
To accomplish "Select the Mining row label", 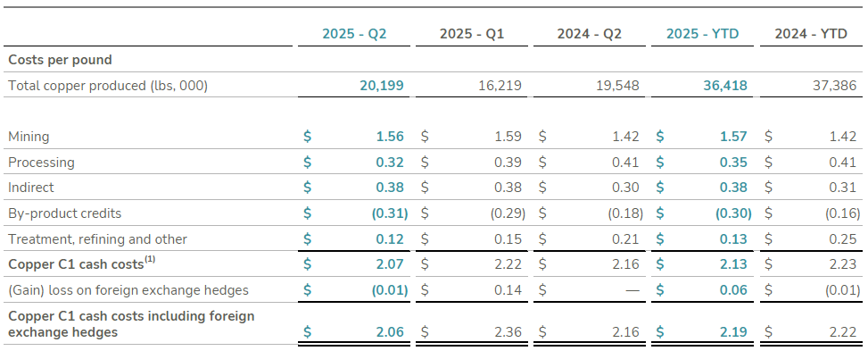I will click(29, 137).
